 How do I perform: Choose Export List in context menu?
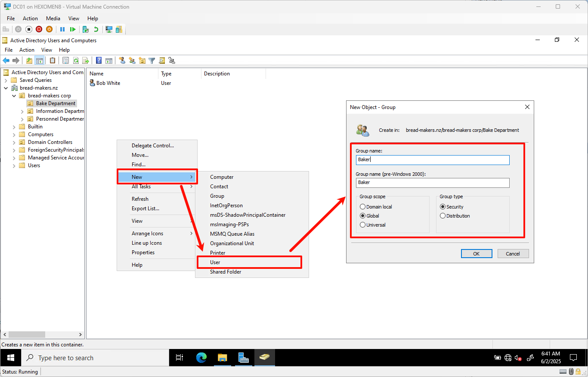(x=157, y=209)
